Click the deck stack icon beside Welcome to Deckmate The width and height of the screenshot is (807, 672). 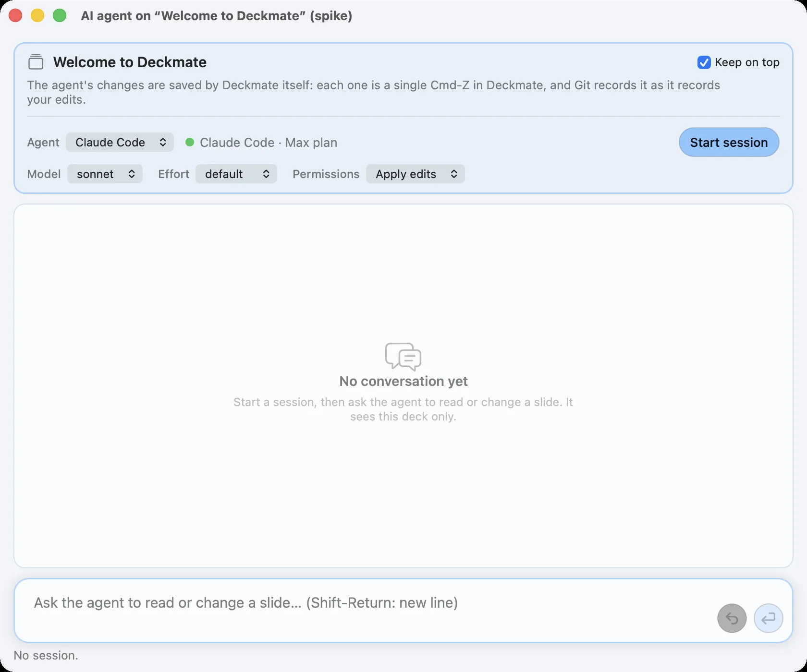click(36, 62)
